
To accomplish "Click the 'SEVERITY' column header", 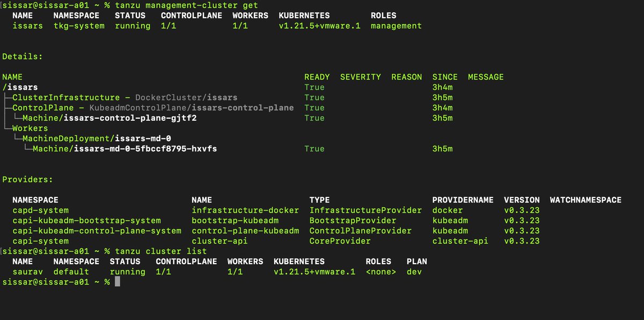I will 361,77.
